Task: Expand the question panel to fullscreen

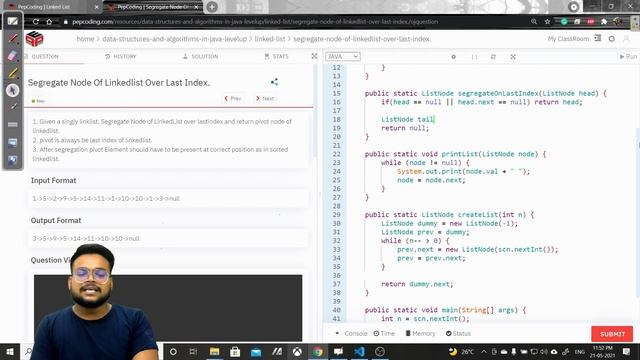Action: (x=314, y=56)
